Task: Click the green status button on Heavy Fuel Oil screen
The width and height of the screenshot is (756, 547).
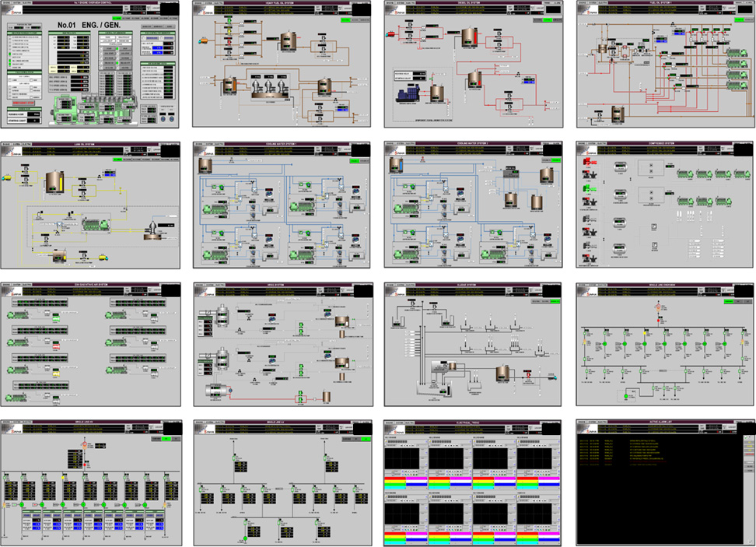Action: (x=345, y=19)
